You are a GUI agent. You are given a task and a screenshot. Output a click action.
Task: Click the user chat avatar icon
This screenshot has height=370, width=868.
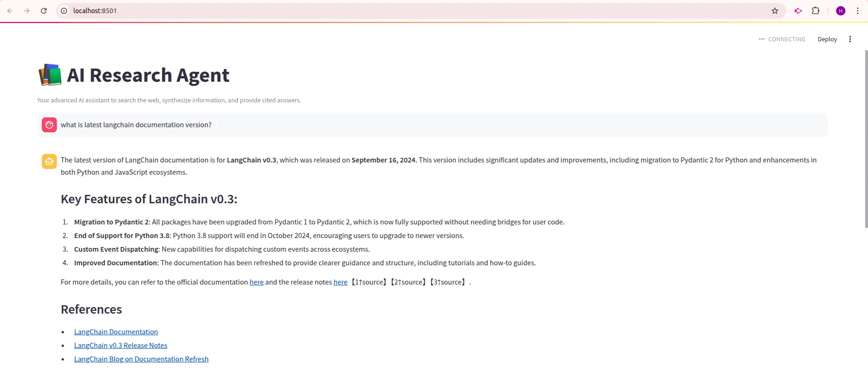(x=49, y=125)
